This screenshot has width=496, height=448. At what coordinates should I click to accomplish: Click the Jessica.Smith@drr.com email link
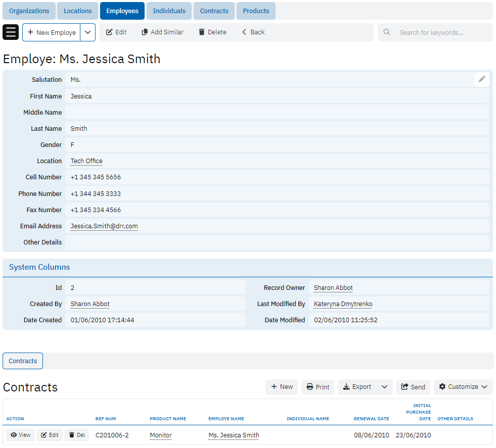click(104, 226)
